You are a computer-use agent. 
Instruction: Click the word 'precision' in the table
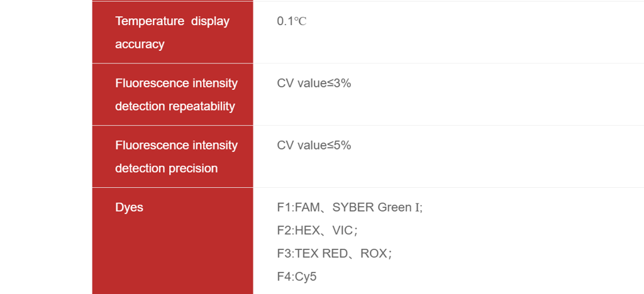point(194,168)
